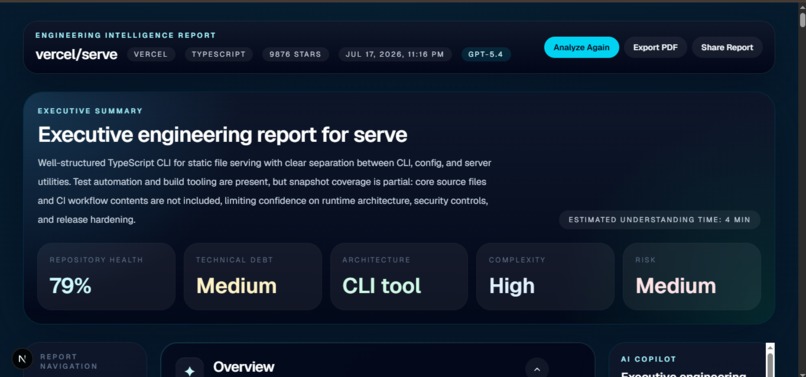Open the Architecture CLI tool card

click(399, 277)
